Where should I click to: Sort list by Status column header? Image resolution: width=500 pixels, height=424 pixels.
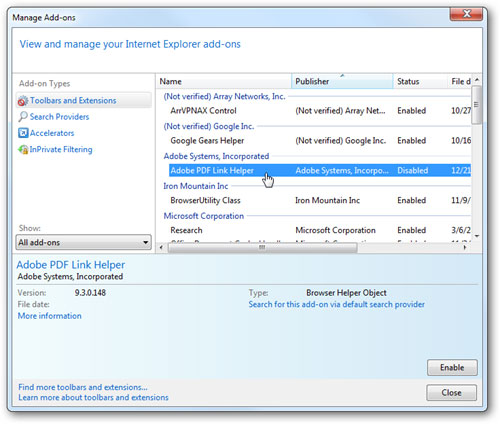[420, 81]
